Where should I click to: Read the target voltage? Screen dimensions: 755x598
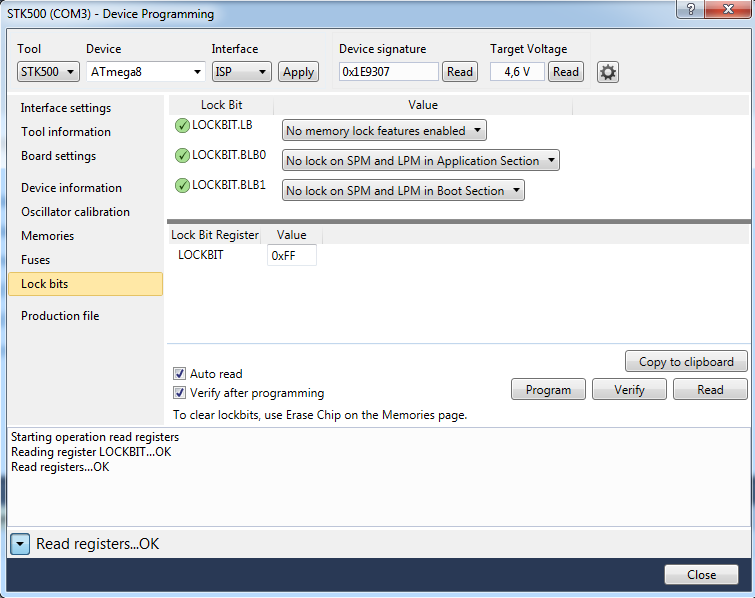pyautogui.click(x=566, y=72)
